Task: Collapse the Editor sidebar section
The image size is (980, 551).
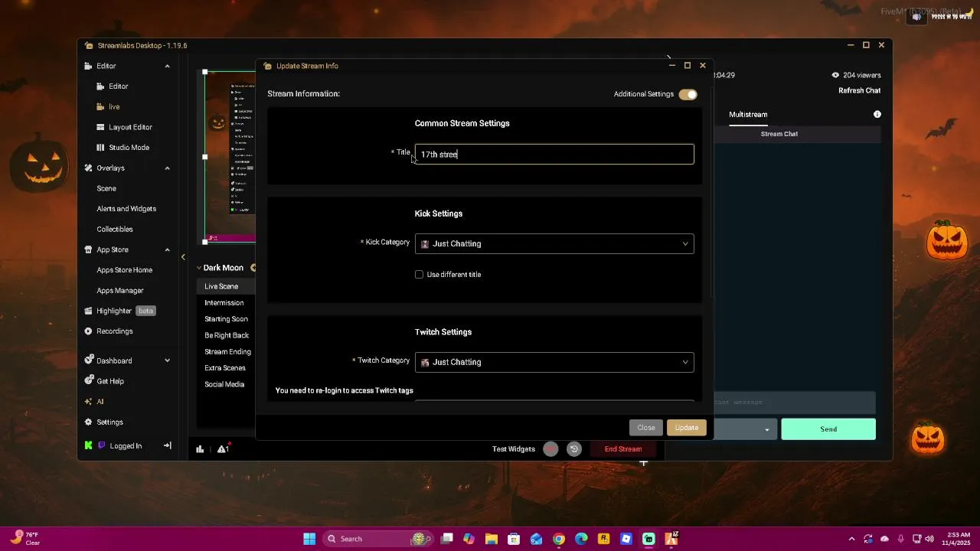Action: tap(168, 66)
